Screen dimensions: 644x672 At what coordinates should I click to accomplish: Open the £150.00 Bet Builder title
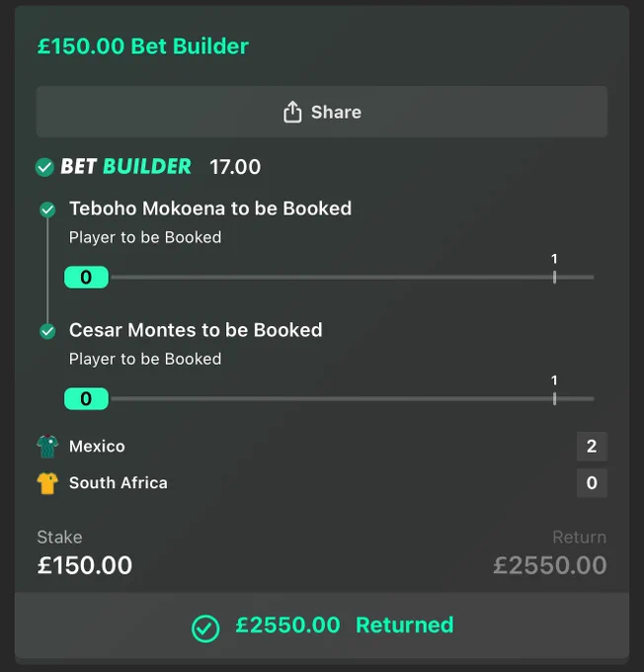point(142,46)
